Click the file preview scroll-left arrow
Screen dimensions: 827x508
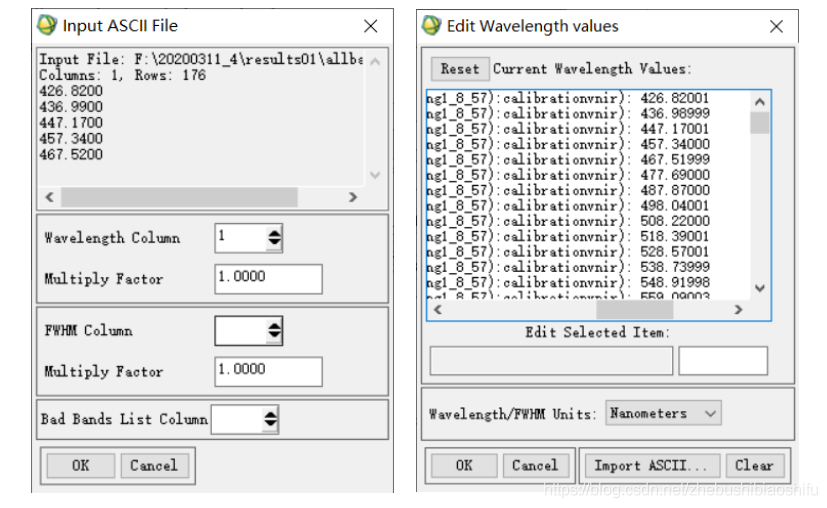pos(50,197)
